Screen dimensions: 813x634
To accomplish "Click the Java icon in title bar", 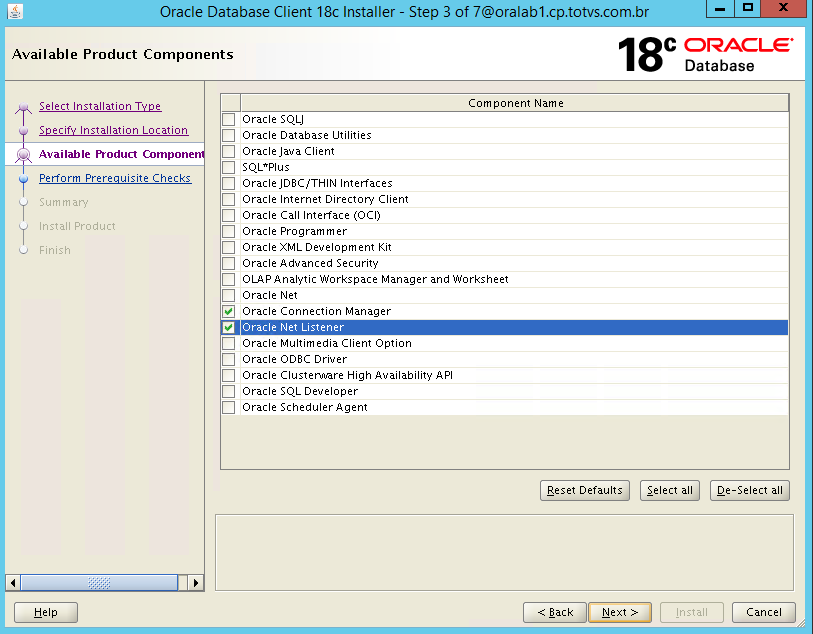I will click(x=15, y=11).
